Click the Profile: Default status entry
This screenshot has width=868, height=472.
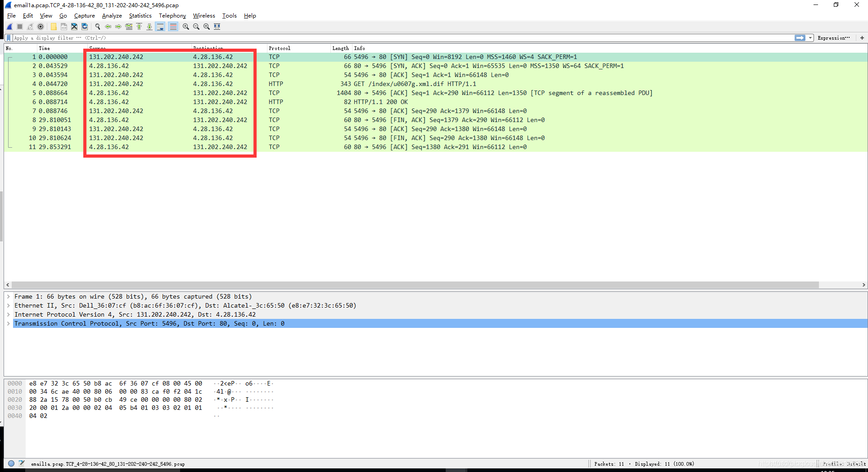click(x=844, y=464)
